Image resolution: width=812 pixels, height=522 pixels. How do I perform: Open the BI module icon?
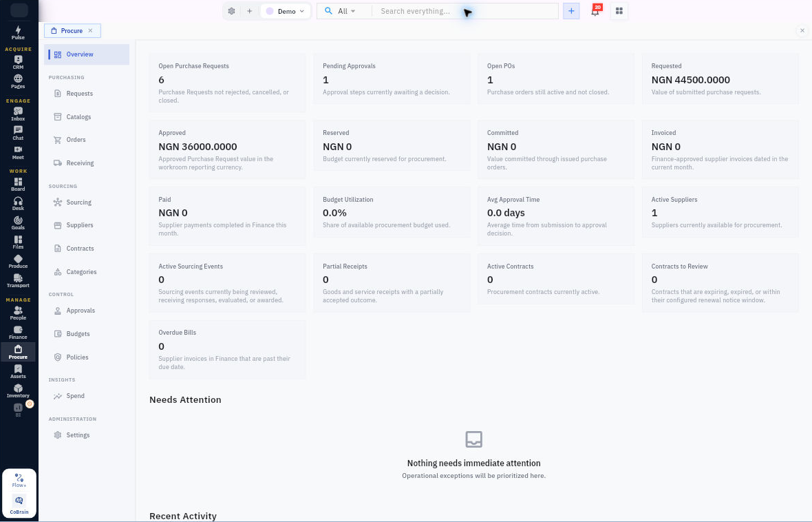click(x=18, y=410)
